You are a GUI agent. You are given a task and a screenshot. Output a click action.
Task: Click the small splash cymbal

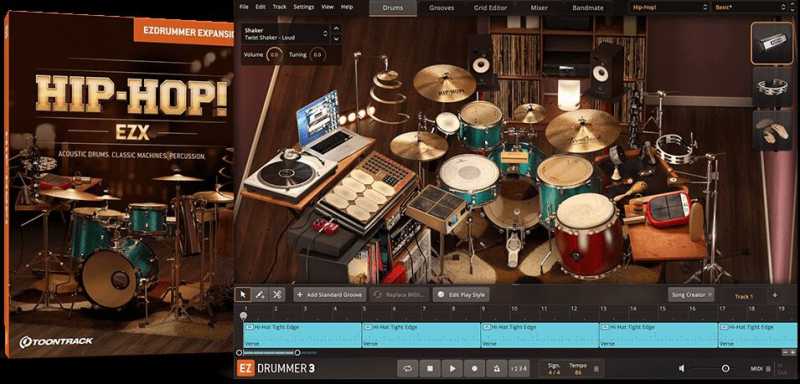pyautogui.click(x=529, y=112)
